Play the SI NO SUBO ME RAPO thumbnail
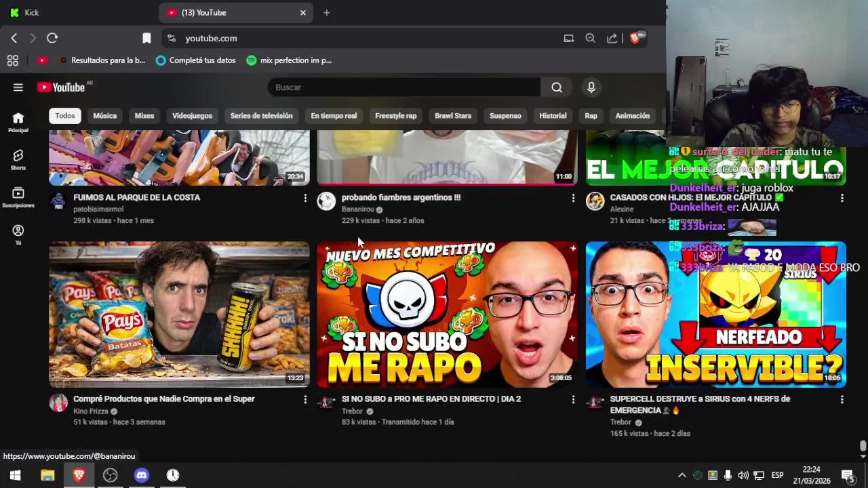The height and width of the screenshot is (488, 868). (448, 314)
